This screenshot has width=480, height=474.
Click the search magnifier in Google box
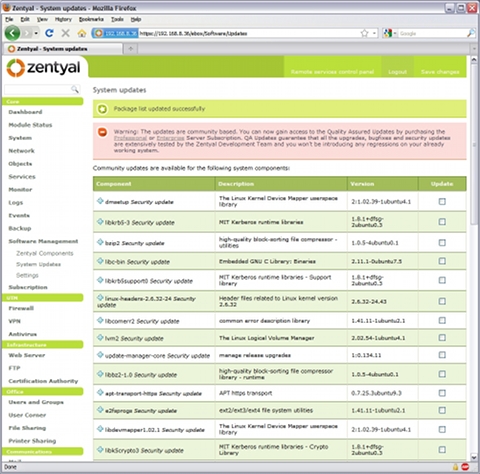[471, 33]
